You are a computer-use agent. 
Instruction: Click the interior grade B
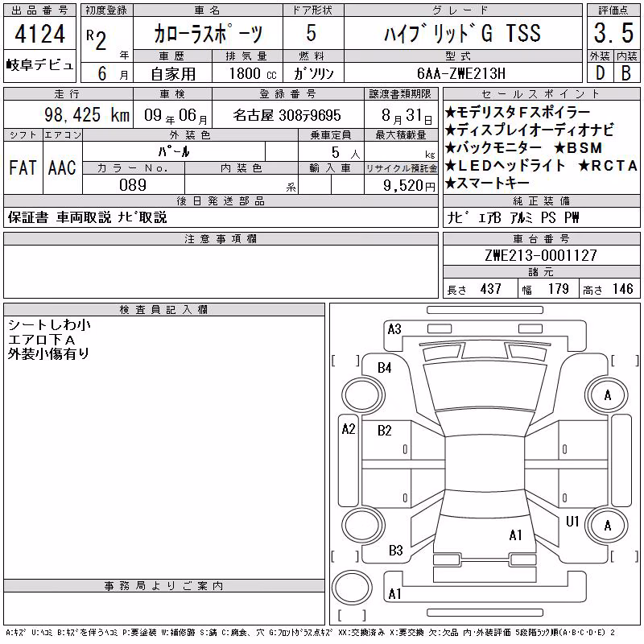(x=626, y=73)
